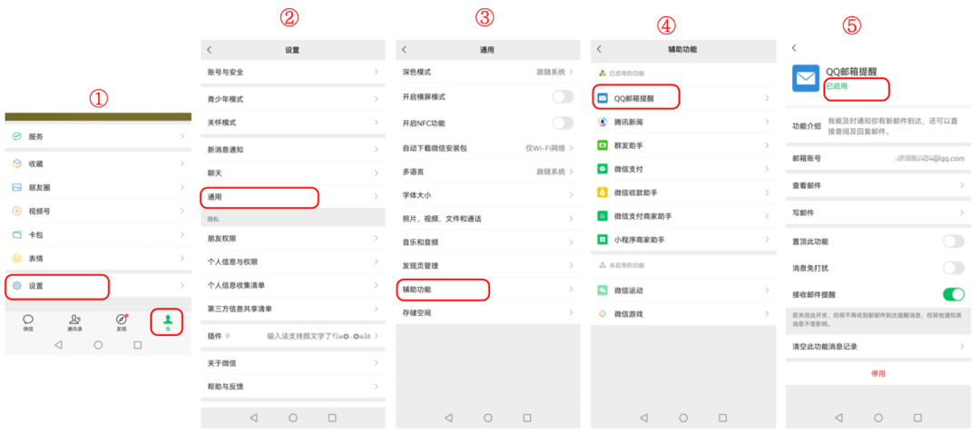980x434 pixels.
Task: Enable 置顶此功能 switch
Action: (953, 242)
